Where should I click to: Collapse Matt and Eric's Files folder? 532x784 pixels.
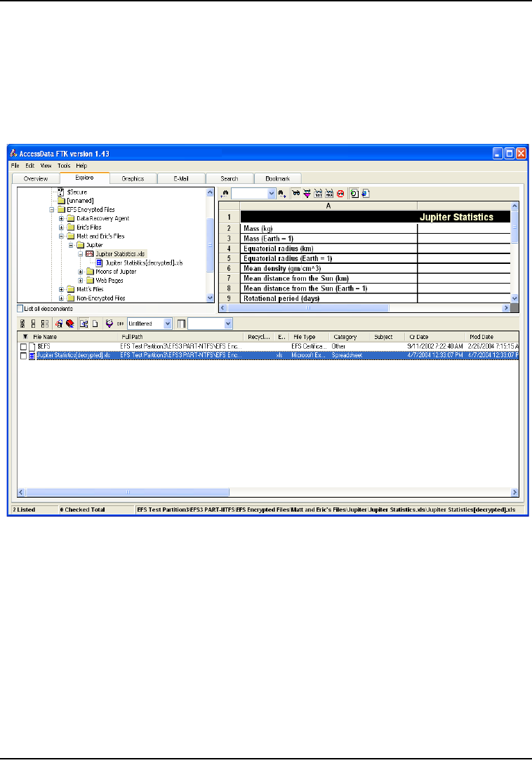(61, 237)
